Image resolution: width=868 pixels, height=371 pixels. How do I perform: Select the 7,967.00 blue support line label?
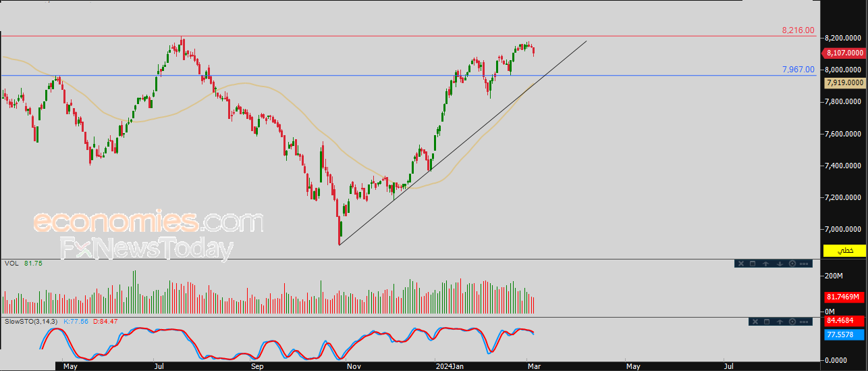tap(798, 70)
